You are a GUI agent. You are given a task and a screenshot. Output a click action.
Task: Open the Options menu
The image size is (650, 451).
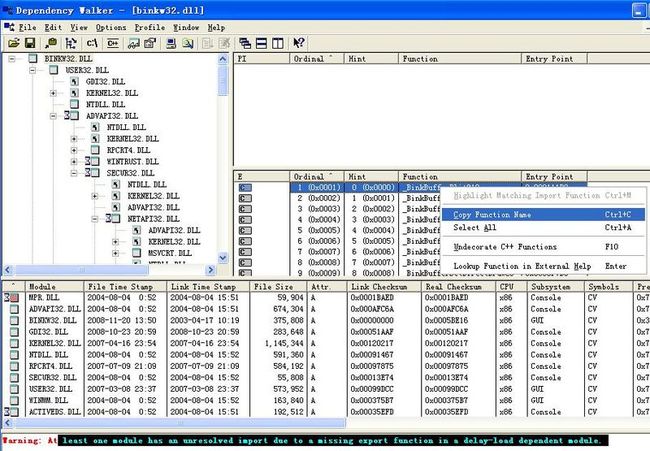pyautogui.click(x=111, y=27)
